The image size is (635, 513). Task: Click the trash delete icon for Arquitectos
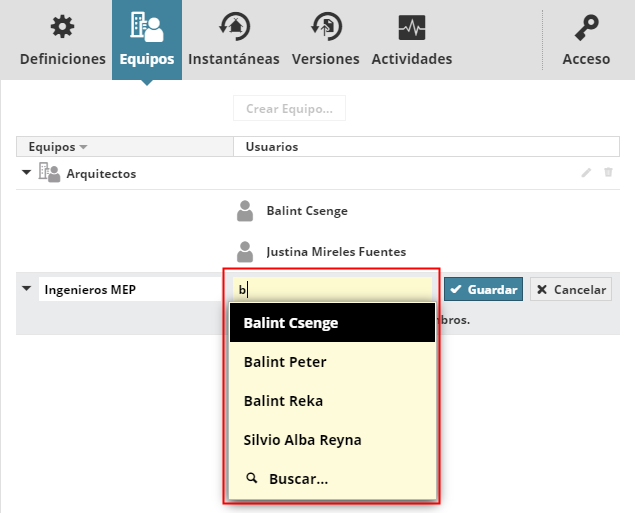608,173
